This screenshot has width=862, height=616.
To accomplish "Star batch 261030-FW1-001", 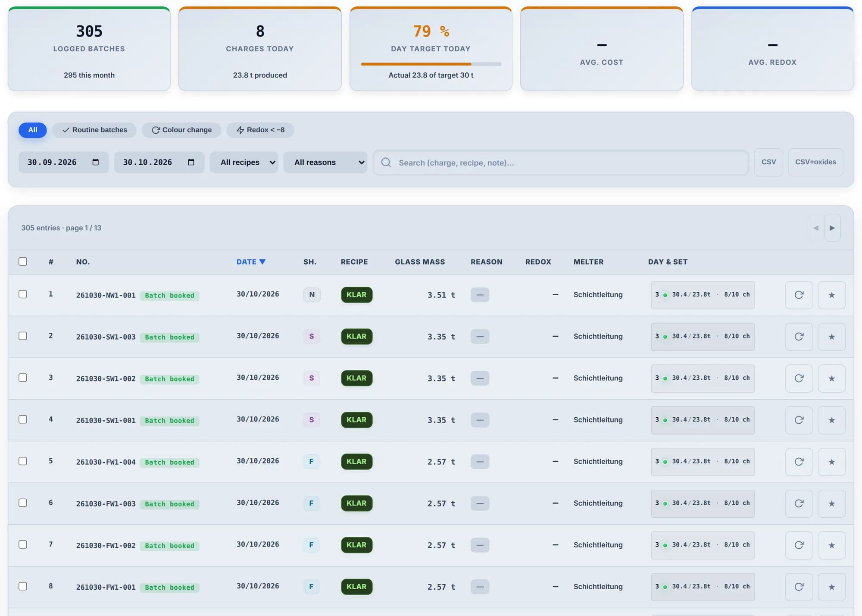I will click(831, 587).
